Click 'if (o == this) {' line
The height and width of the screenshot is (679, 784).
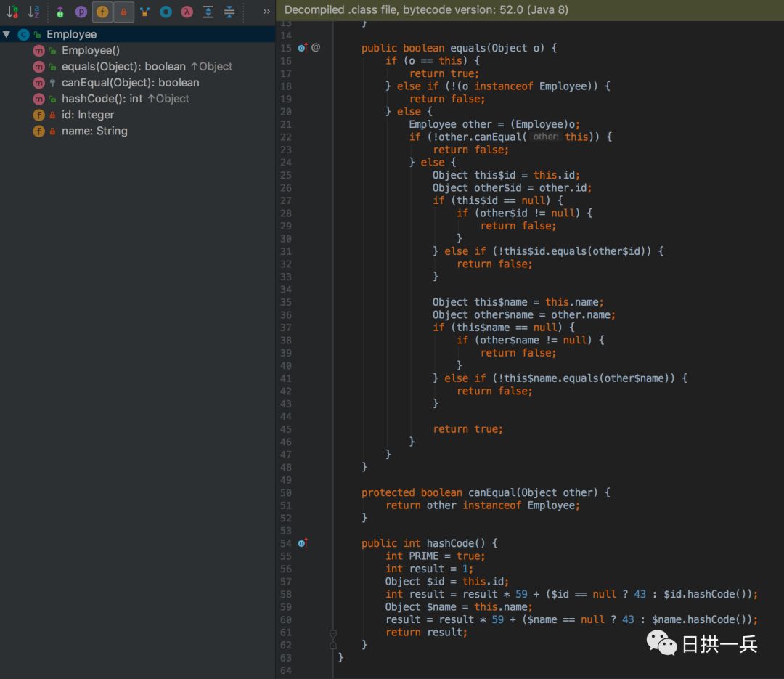433,60
